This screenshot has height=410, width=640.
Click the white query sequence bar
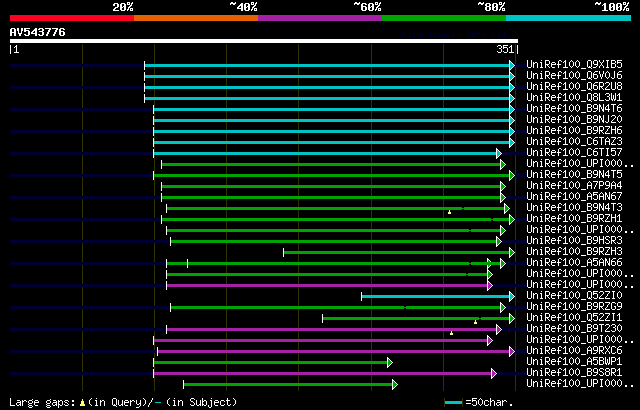[264, 41]
